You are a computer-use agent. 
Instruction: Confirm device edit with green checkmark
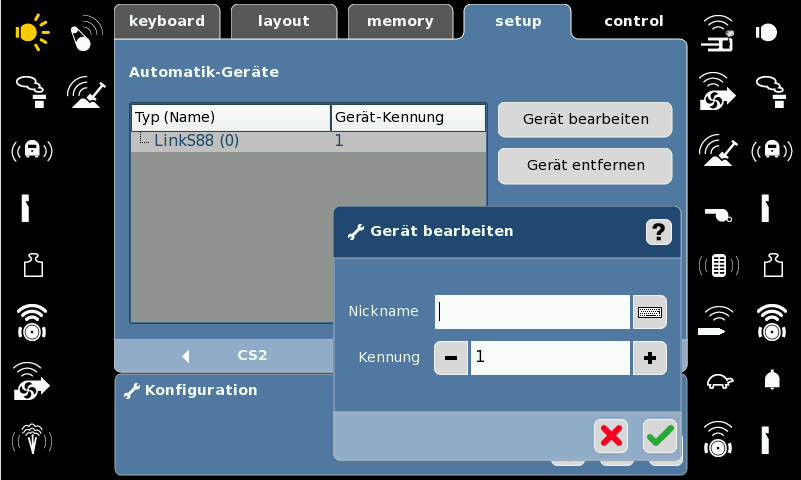click(659, 436)
